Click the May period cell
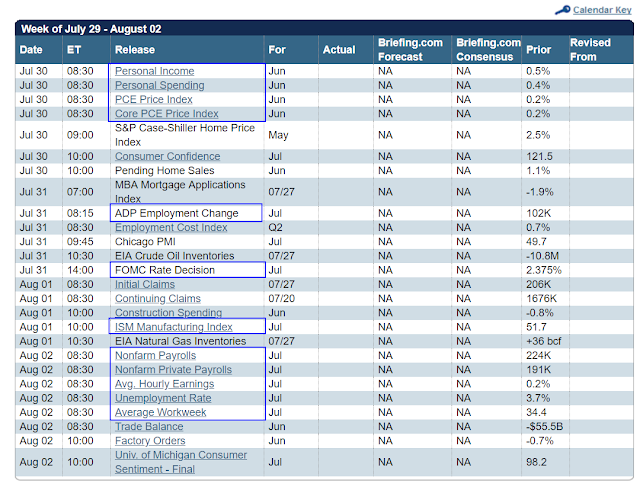640x490 pixels. [278, 135]
